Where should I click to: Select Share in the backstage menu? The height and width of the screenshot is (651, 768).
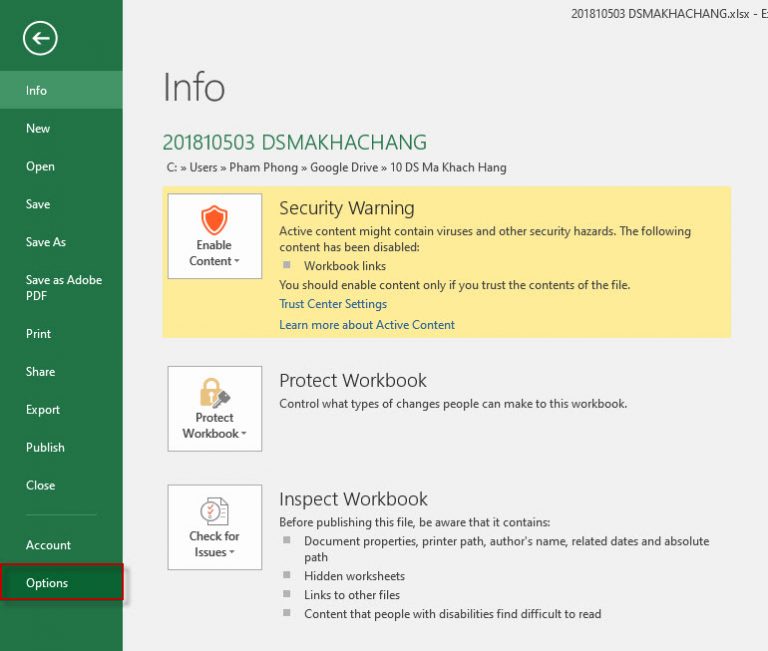point(40,372)
